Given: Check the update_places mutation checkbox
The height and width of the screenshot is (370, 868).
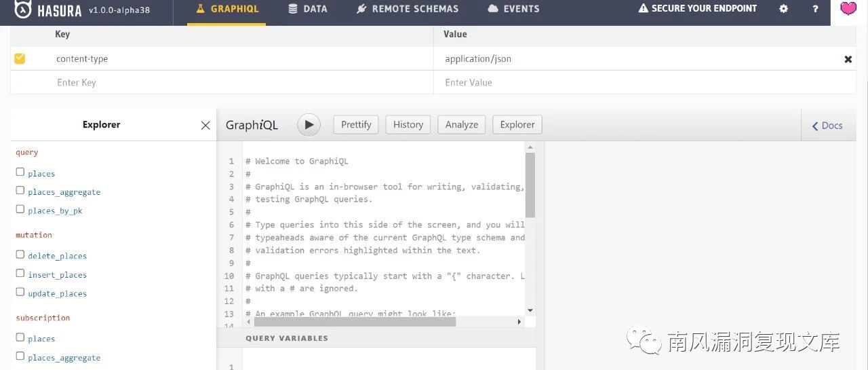Looking at the screenshot, I should pyautogui.click(x=20, y=292).
